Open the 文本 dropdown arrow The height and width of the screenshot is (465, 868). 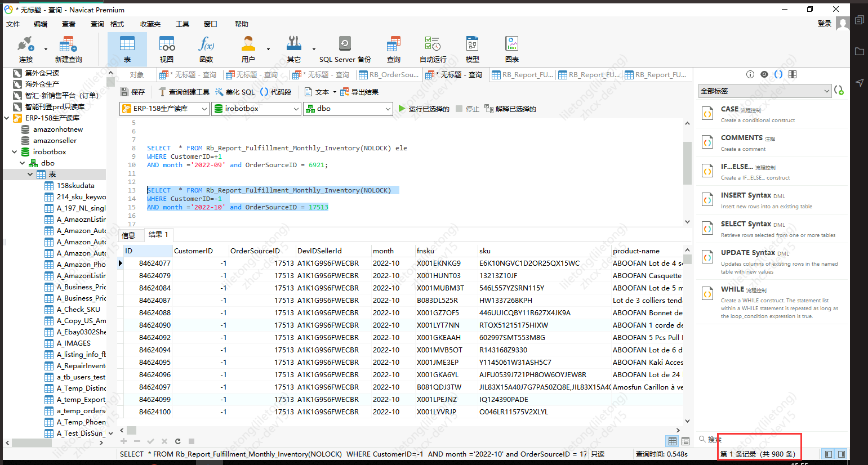pyautogui.click(x=335, y=92)
